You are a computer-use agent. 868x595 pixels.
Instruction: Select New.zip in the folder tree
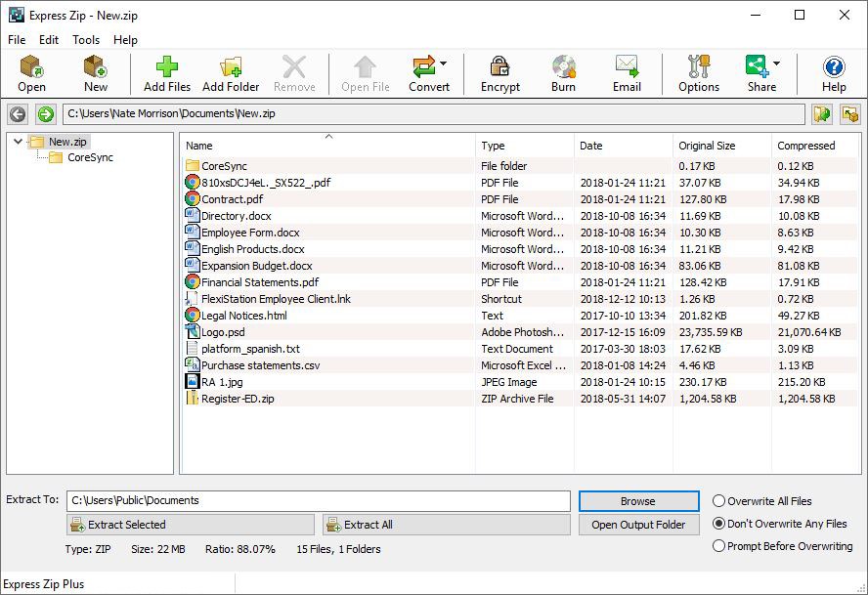(67, 142)
